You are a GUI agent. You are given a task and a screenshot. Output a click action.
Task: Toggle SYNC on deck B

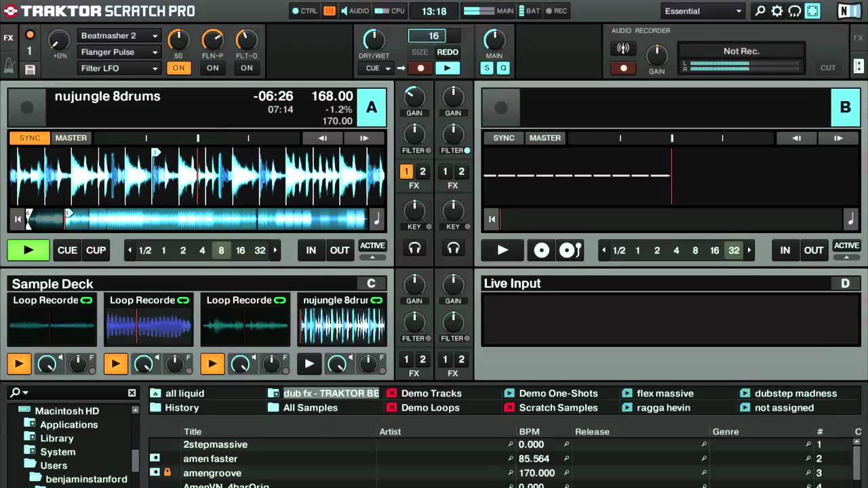coord(504,138)
